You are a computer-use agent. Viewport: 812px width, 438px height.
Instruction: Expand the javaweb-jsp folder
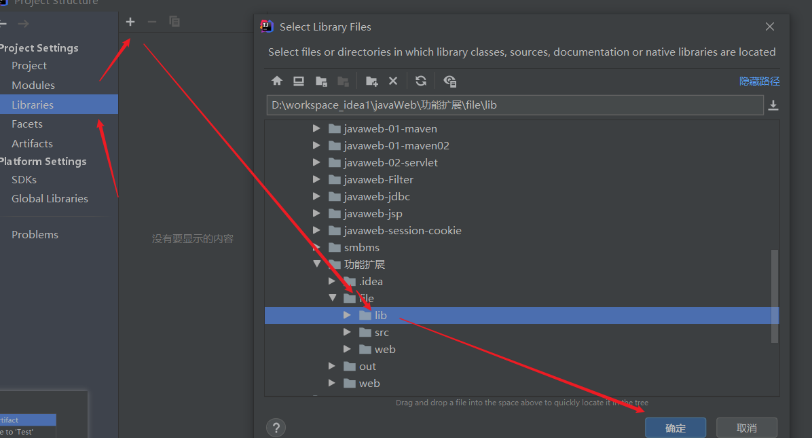pyautogui.click(x=316, y=213)
